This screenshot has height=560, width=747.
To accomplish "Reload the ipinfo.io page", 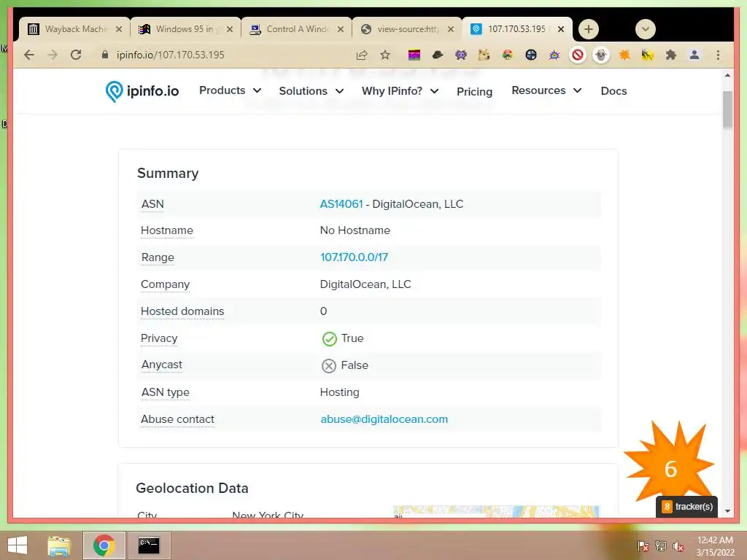I will click(76, 55).
